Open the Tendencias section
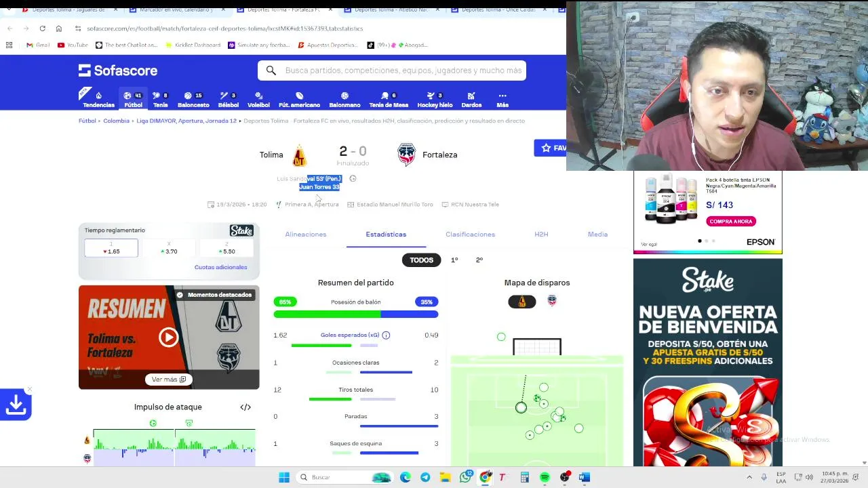The height and width of the screenshot is (488, 868). [x=98, y=100]
